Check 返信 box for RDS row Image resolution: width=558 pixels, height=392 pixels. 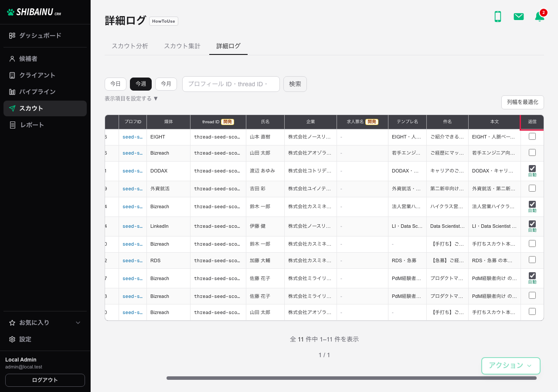point(532,260)
